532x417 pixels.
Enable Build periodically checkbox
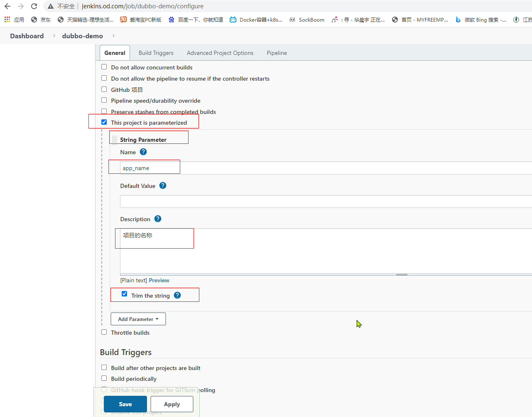pyautogui.click(x=104, y=378)
